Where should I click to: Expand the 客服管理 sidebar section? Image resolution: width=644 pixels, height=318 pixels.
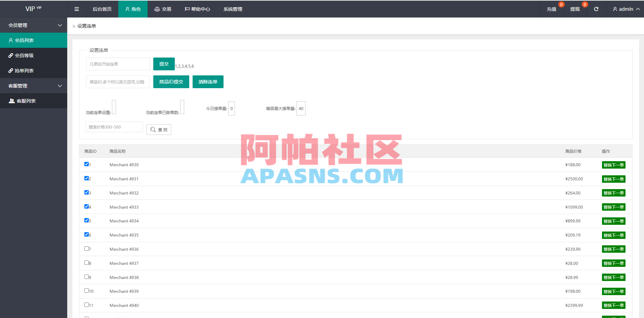coord(34,85)
